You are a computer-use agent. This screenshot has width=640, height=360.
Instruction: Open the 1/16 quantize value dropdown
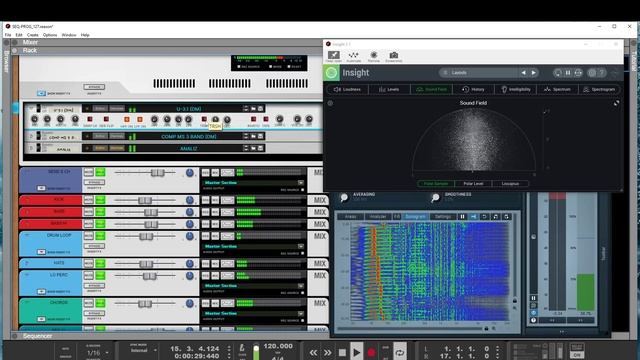[x=97, y=353]
